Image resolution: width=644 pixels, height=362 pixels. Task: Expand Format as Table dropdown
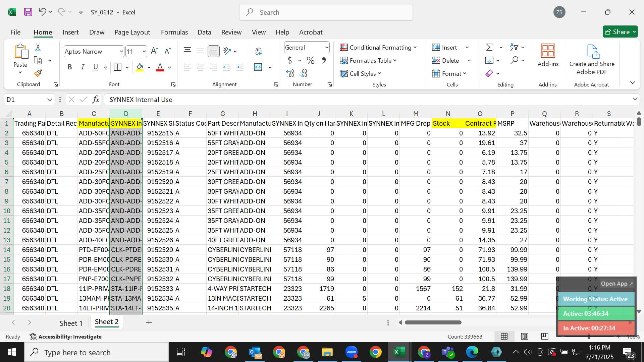point(395,60)
